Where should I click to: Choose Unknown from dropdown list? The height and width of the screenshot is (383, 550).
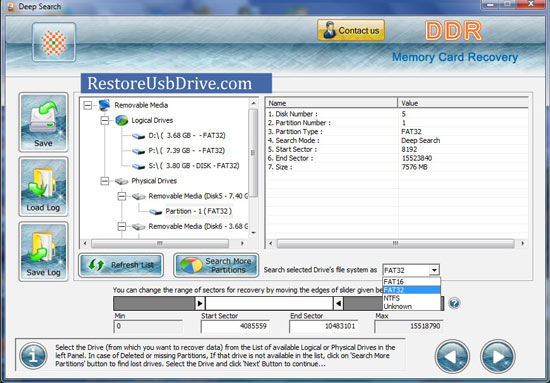coord(411,306)
